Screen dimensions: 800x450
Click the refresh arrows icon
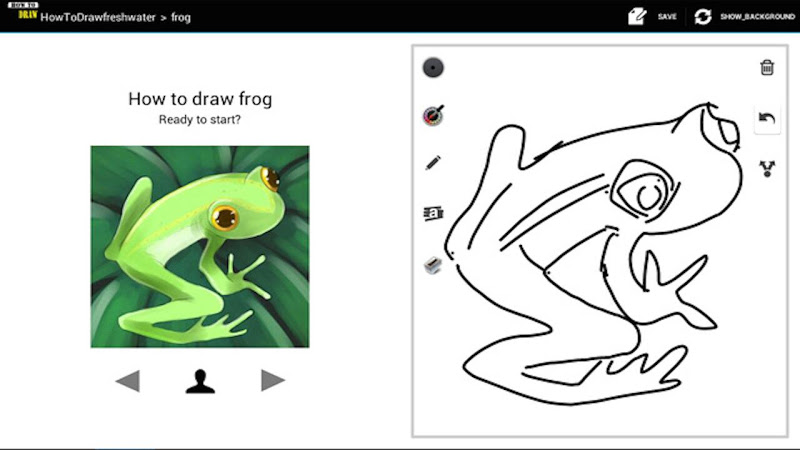[703, 16]
